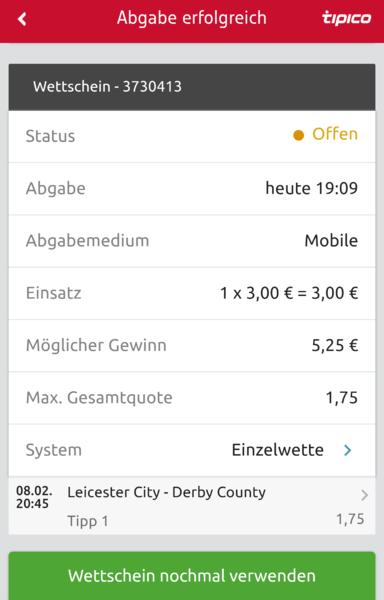Viewport: 384px width, 600px height.
Task: Click the Offen status label
Action: click(335, 134)
